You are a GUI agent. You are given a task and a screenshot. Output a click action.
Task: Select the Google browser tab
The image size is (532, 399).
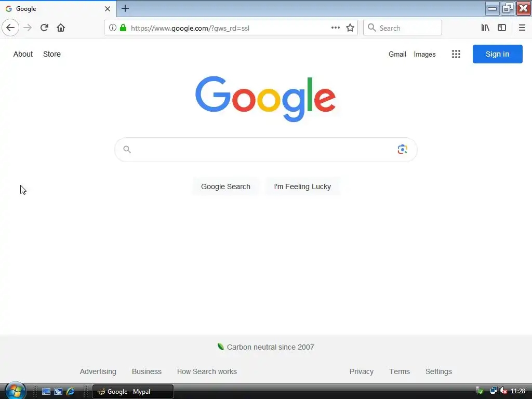58,9
